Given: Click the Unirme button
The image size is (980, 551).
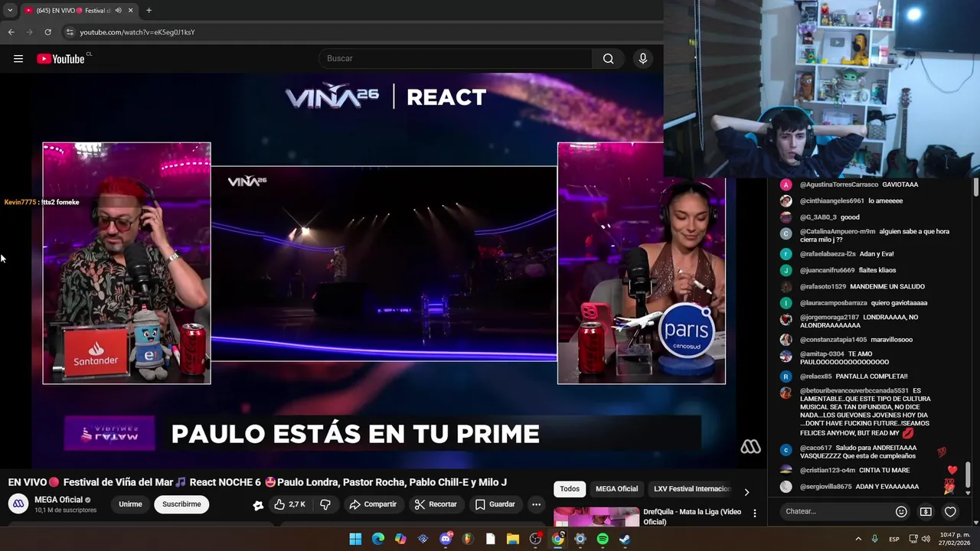Looking at the screenshot, I should click(x=130, y=504).
